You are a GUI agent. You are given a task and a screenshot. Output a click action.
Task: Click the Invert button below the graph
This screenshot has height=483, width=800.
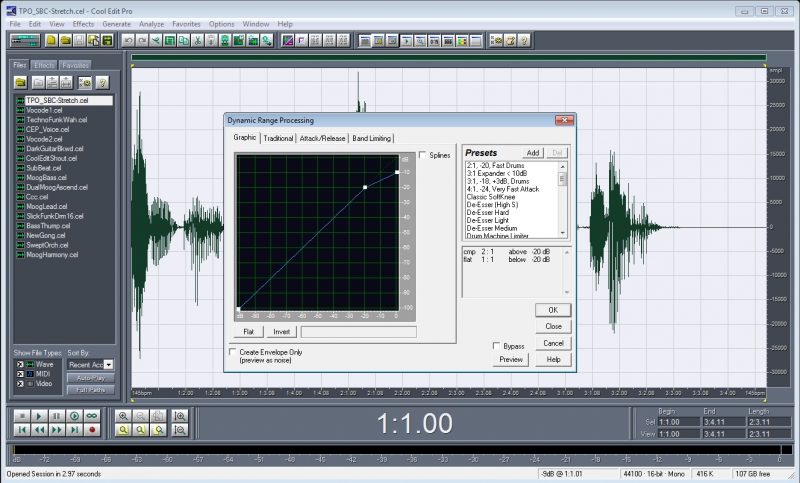point(282,332)
